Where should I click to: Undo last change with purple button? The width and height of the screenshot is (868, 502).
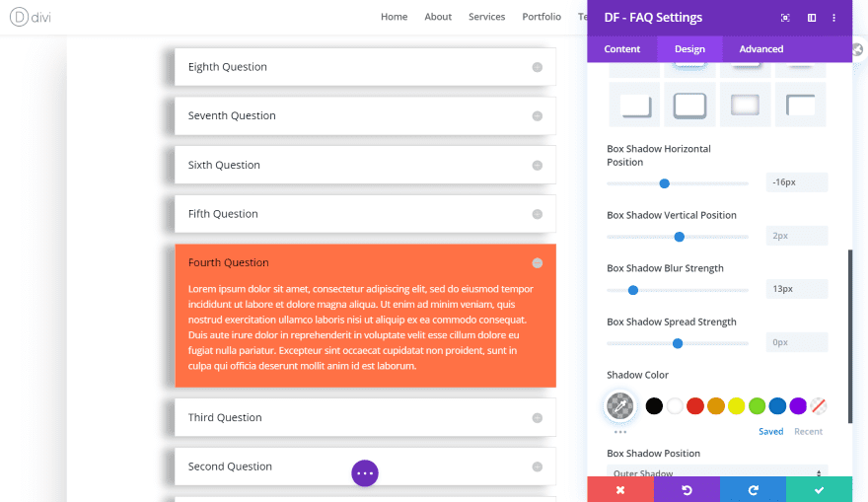tap(687, 490)
